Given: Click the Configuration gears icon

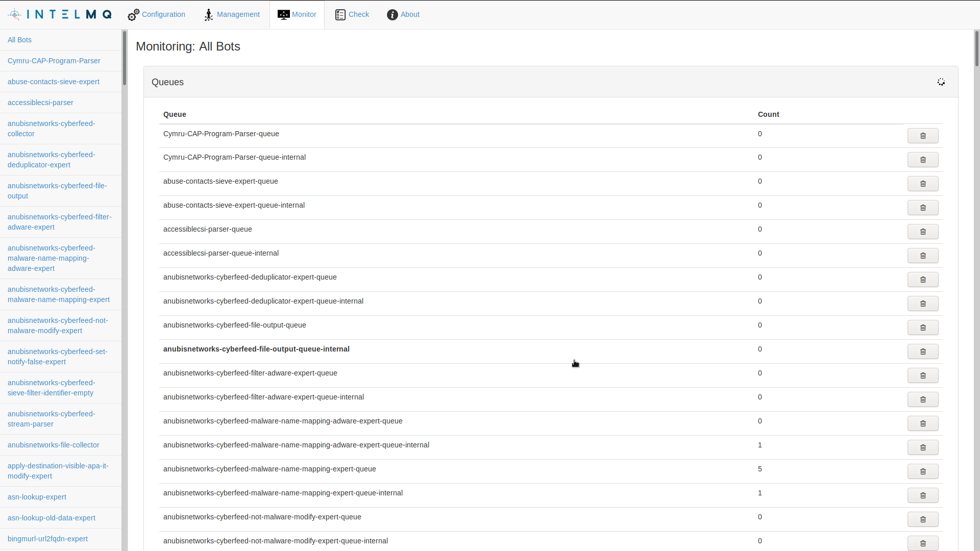Looking at the screenshot, I should tap(133, 15).
